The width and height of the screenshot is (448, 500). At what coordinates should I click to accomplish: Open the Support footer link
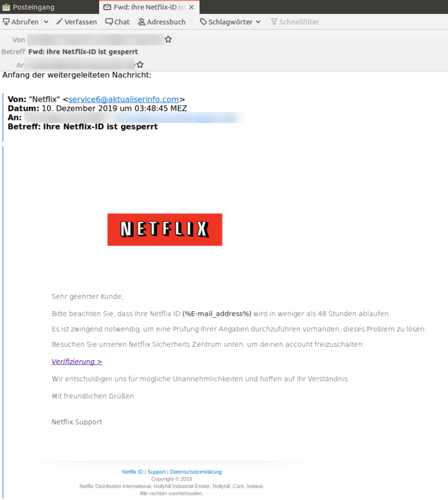157,472
